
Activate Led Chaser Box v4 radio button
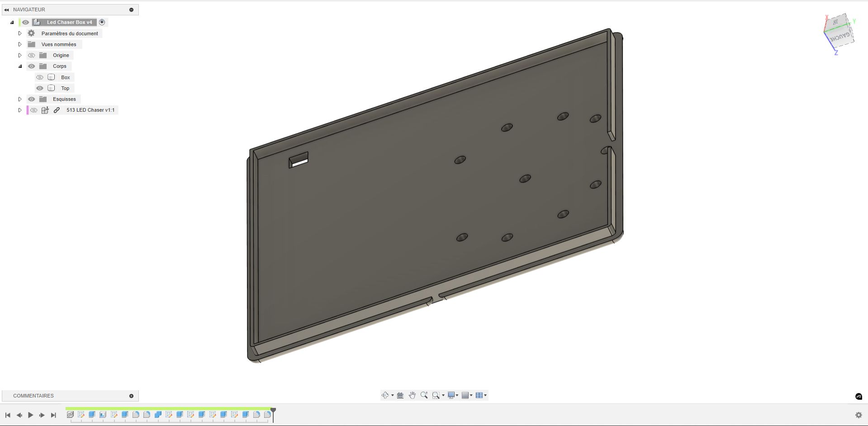pos(102,22)
